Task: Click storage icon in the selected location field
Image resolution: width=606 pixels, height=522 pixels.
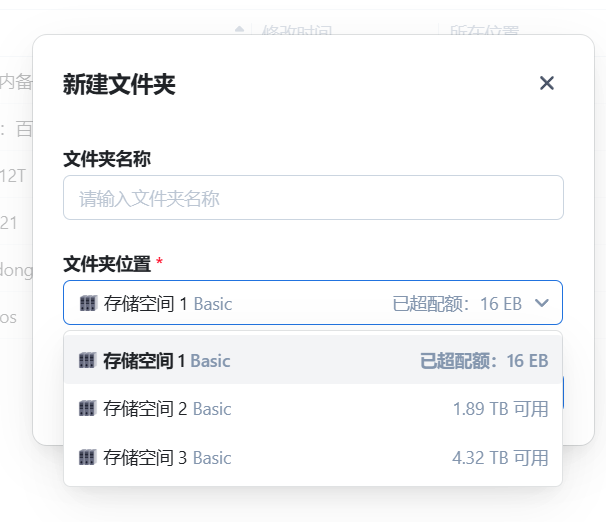Action: coord(88,303)
